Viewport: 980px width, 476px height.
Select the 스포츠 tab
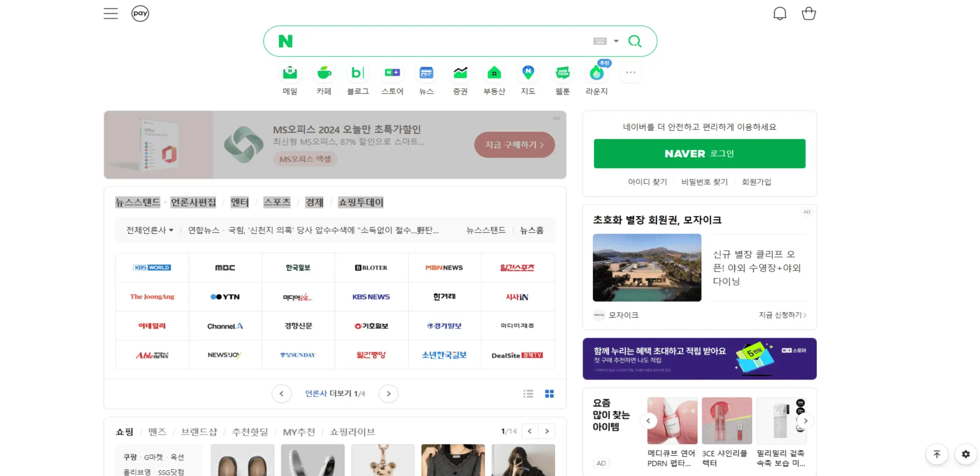(x=277, y=202)
